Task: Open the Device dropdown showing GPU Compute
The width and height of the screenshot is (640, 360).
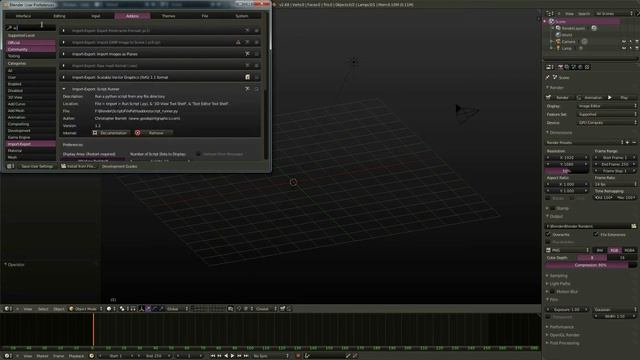Action: click(607, 122)
